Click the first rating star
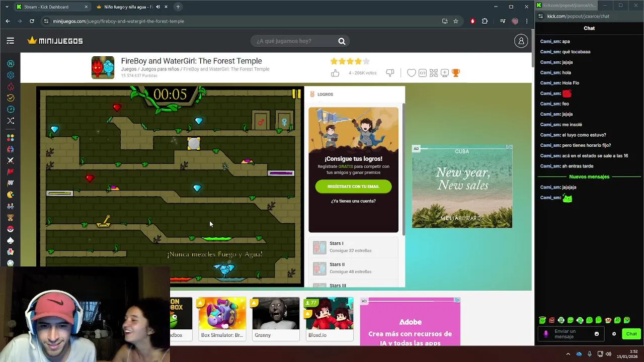This screenshot has width=644, height=362. pos(334,61)
